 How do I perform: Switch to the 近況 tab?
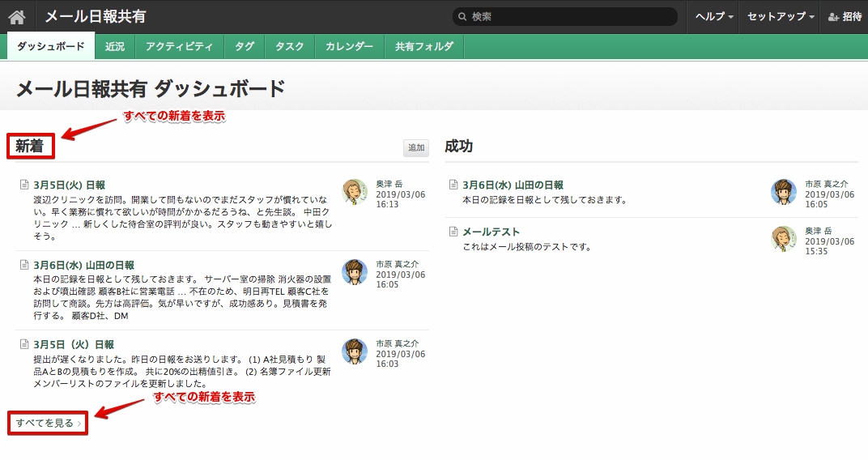coord(115,46)
